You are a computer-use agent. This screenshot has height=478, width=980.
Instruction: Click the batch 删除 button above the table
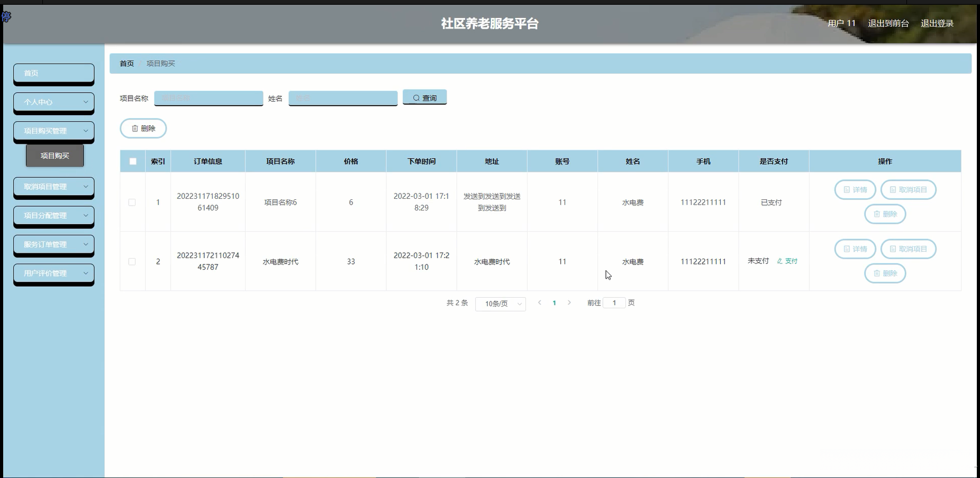pos(143,128)
